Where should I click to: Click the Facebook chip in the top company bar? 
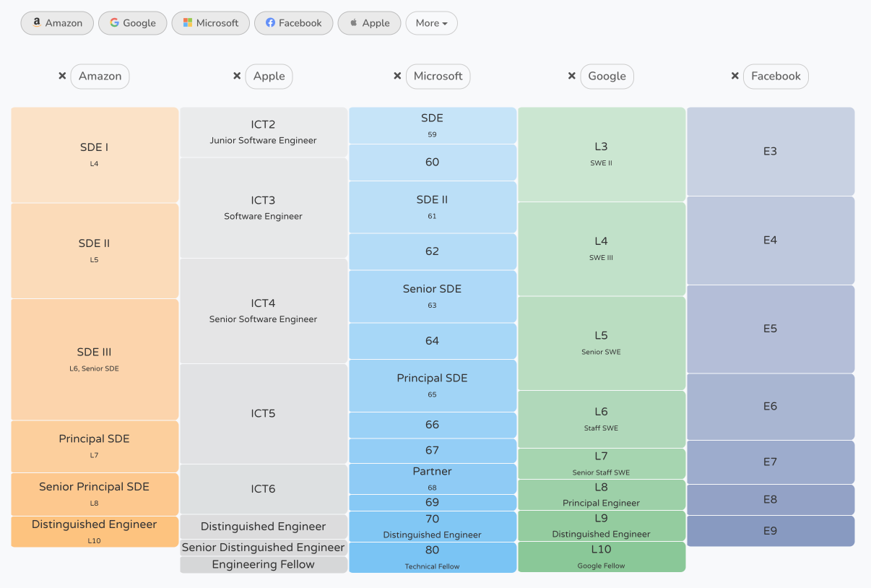click(294, 23)
